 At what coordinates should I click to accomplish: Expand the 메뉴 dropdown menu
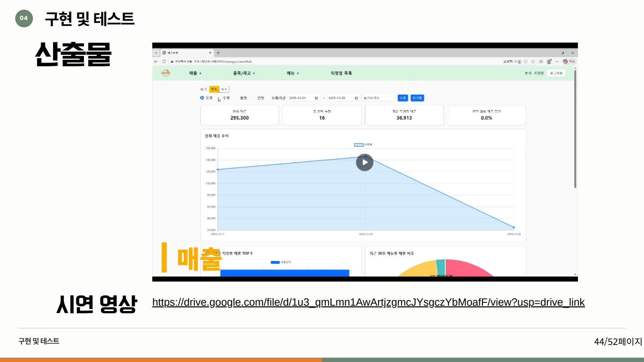point(292,73)
